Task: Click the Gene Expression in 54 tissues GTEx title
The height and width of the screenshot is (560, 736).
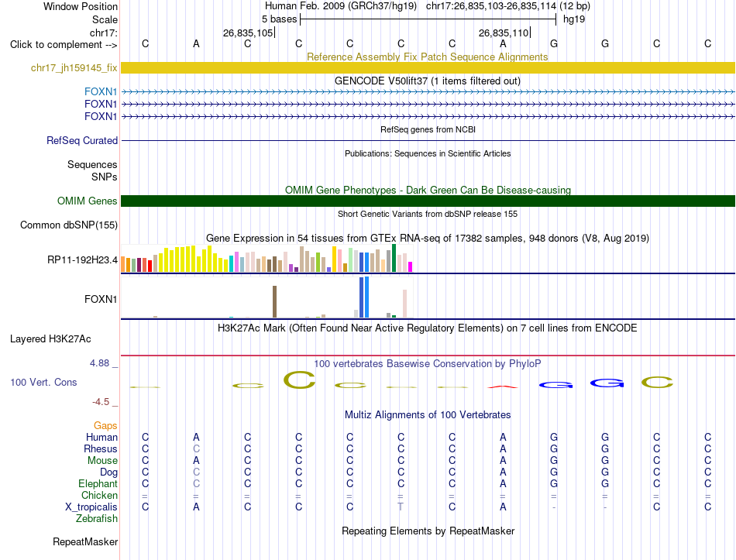Action: [x=427, y=239]
